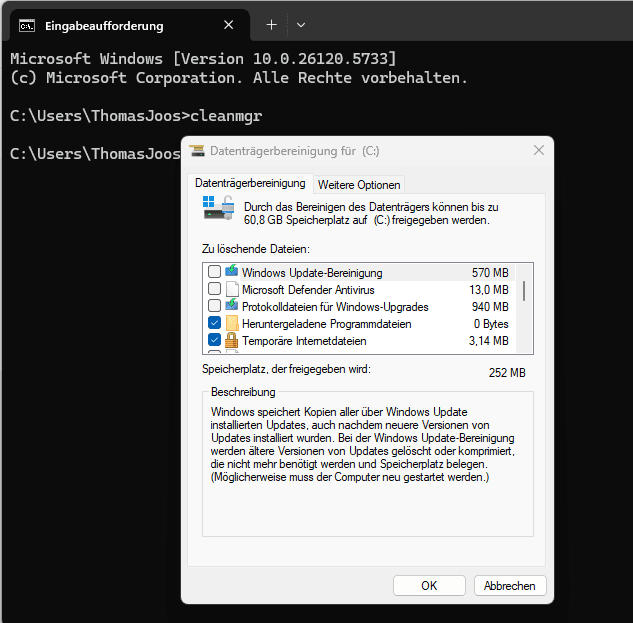This screenshot has height=623, width=633.
Task: Select the Datenträgerbereinigung tab
Action: click(x=250, y=184)
